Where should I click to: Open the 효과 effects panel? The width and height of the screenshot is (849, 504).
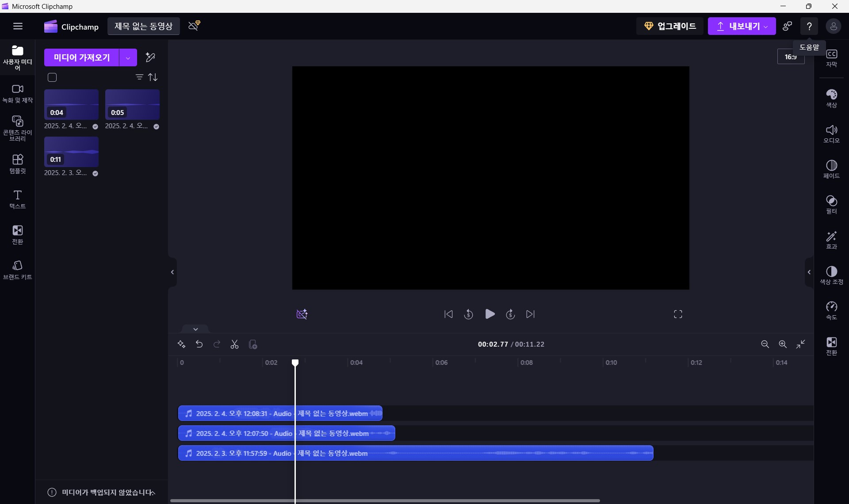click(831, 240)
